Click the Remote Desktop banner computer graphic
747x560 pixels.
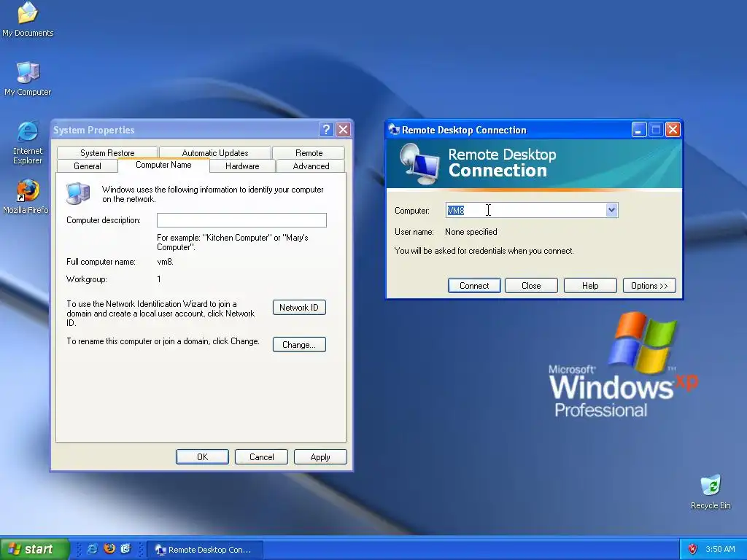(419, 164)
